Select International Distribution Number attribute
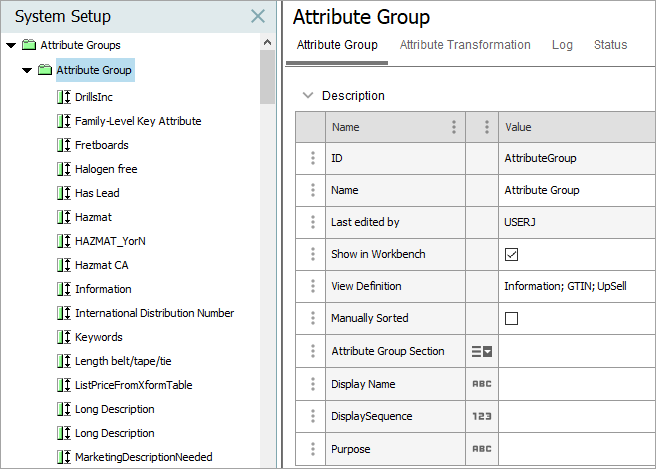This screenshot has height=469, width=656. (154, 313)
